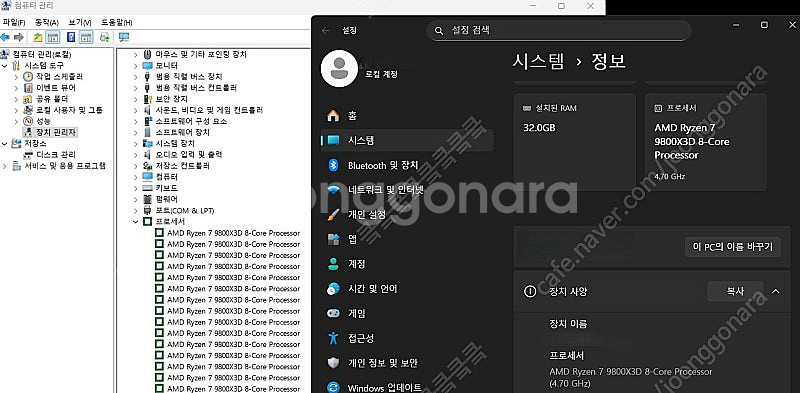Expand the 이벤트 뷰어 node

(x=16, y=88)
